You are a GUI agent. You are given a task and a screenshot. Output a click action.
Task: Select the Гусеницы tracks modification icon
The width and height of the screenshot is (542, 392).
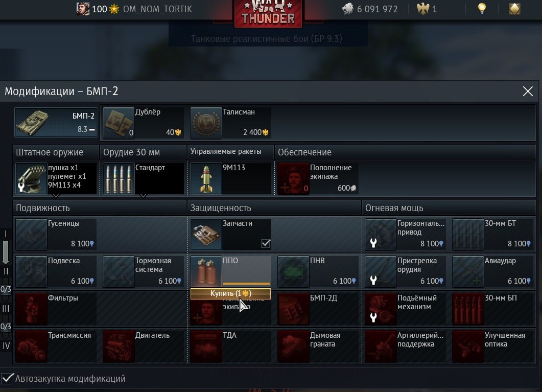coord(32,234)
